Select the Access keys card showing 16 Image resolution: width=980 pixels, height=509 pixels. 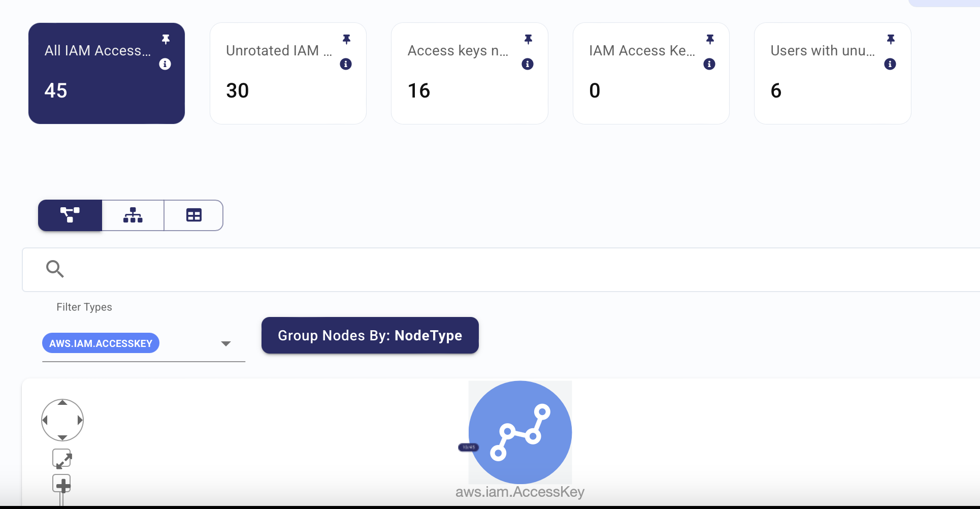point(470,73)
